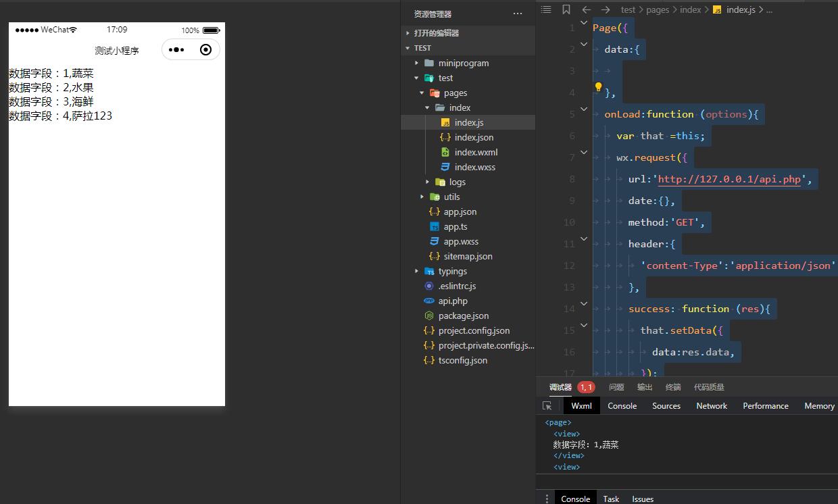838x504 pixels.
Task: Open the Console drawer tab at bottom
Action: tap(576, 499)
